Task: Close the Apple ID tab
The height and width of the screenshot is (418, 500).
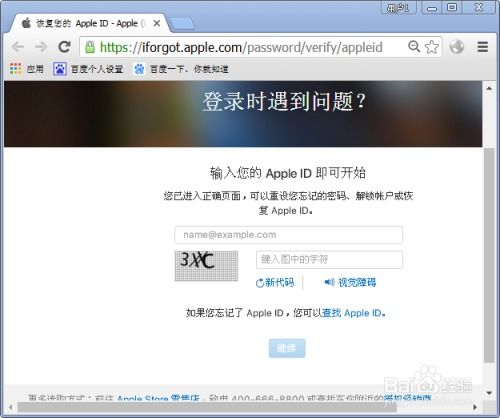Action: (x=157, y=24)
